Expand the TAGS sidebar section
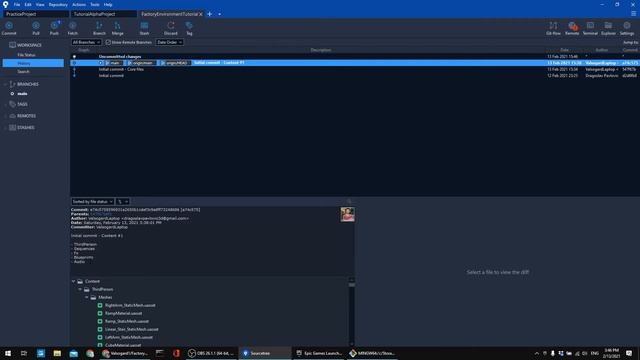The image size is (640, 360). 5,104
